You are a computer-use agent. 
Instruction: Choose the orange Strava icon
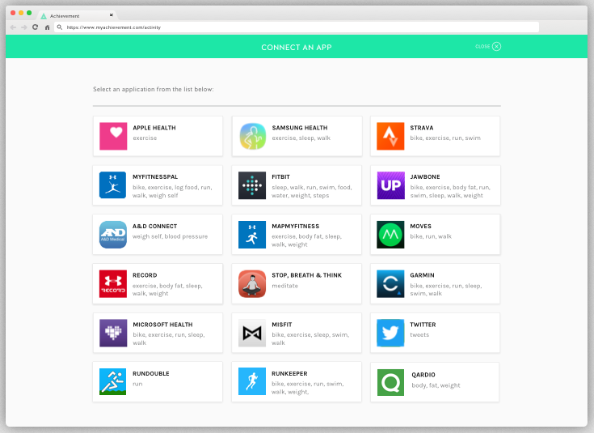pyautogui.click(x=391, y=136)
